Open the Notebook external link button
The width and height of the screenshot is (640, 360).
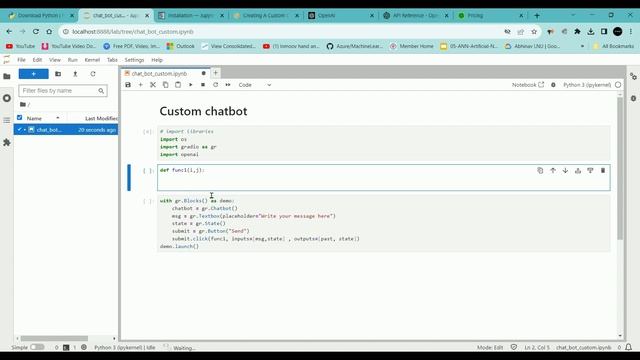528,85
